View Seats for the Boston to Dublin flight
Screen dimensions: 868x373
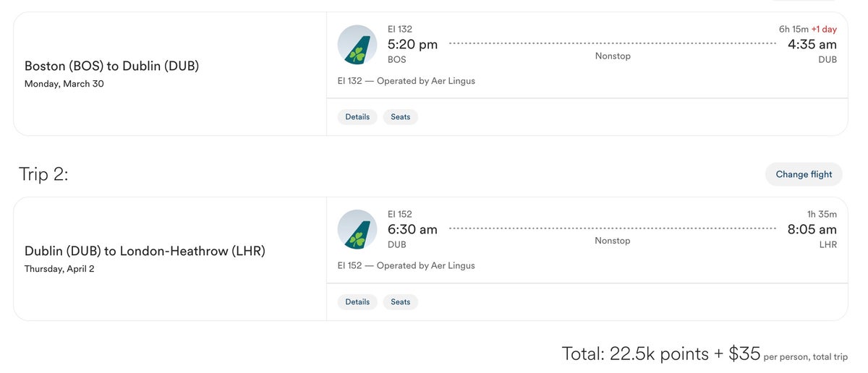(x=401, y=117)
